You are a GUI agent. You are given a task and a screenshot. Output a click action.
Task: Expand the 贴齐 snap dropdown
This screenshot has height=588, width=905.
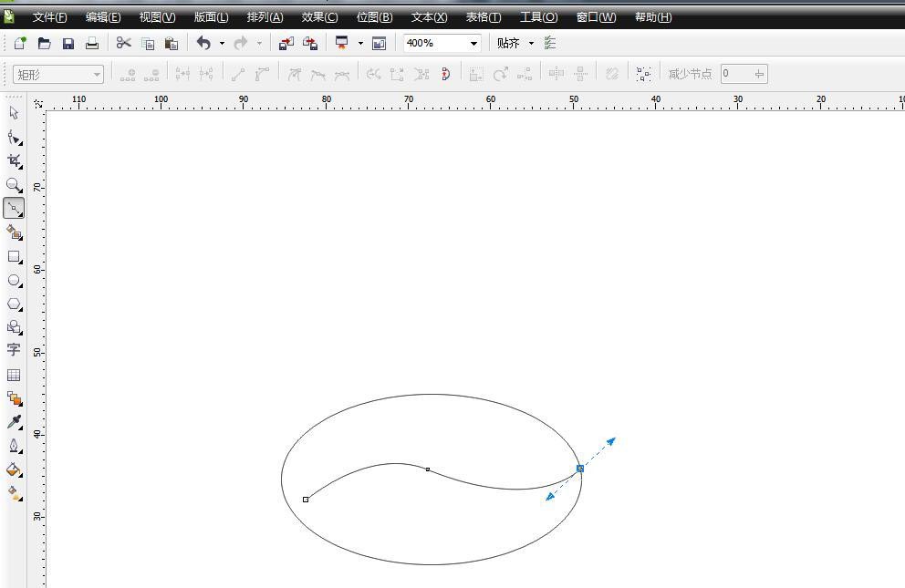[531, 43]
